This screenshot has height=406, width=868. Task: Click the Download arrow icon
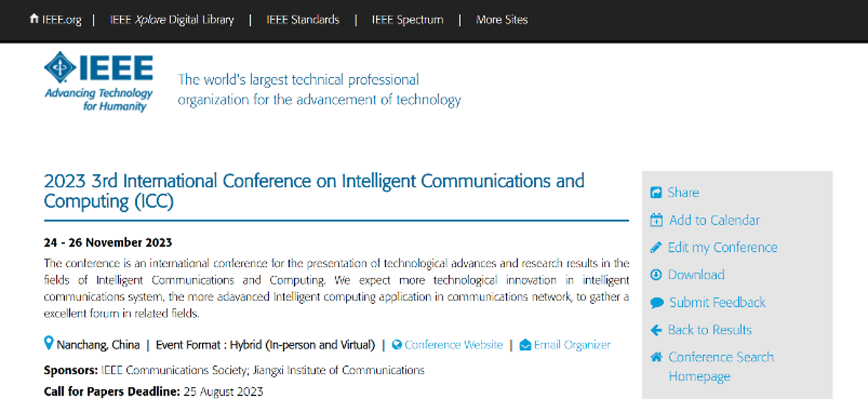point(656,275)
